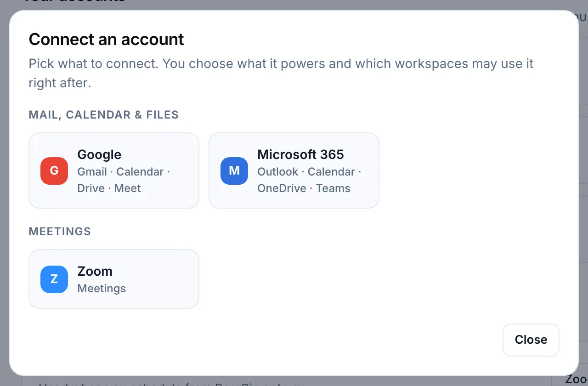Click the "Microsoft 365" card title
The width and height of the screenshot is (588, 386).
[x=300, y=154]
